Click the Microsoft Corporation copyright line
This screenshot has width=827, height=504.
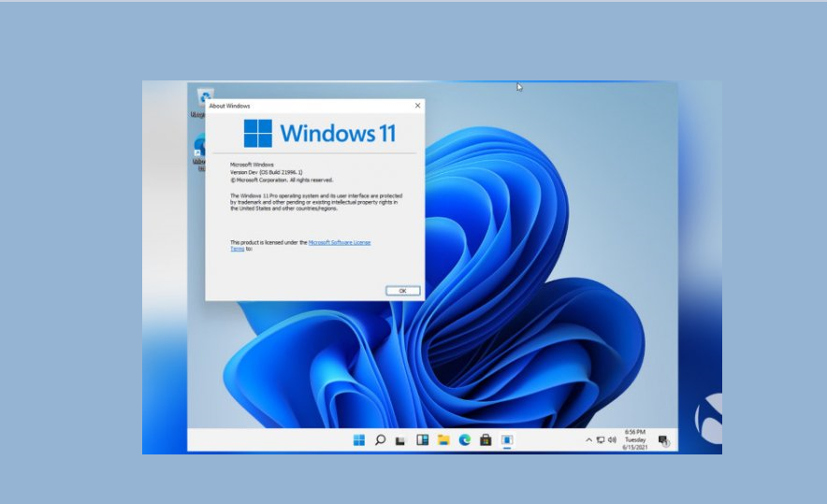tap(282, 180)
